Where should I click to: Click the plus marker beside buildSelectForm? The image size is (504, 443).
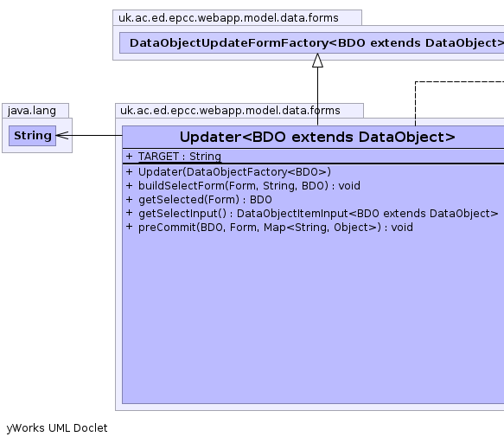129,186
